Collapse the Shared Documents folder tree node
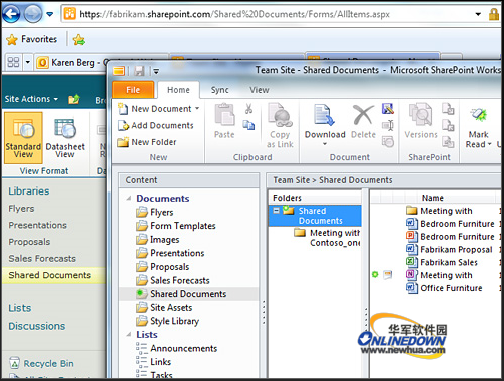Image resolution: width=504 pixels, height=381 pixels. click(276, 211)
